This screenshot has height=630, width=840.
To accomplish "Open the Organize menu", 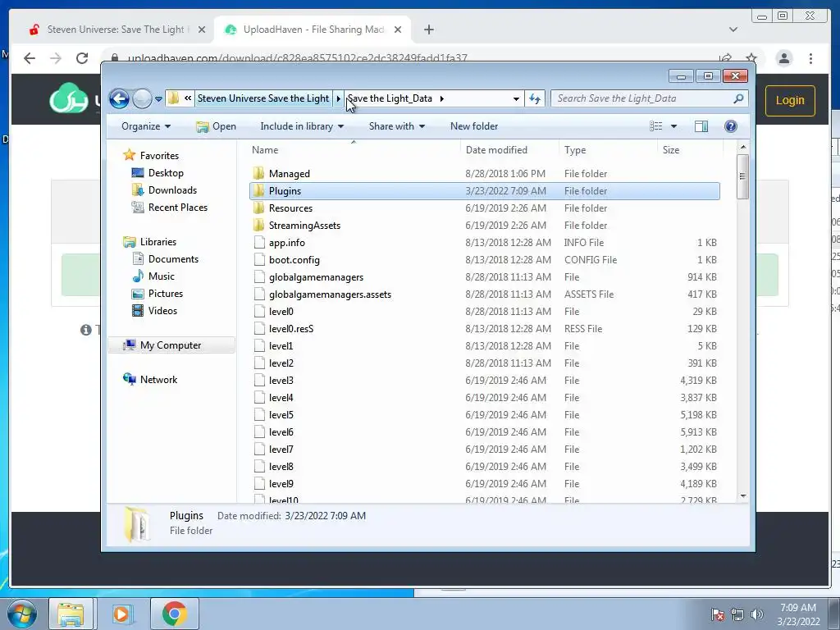I will pos(146,126).
